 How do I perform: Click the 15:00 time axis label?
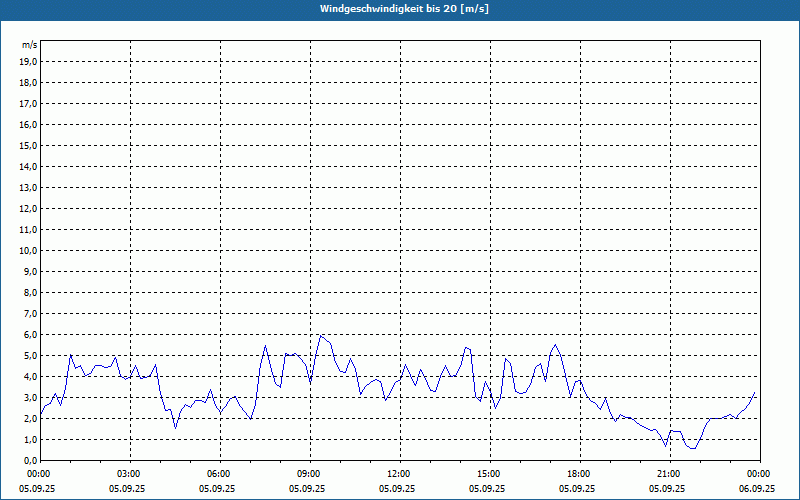click(x=489, y=473)
